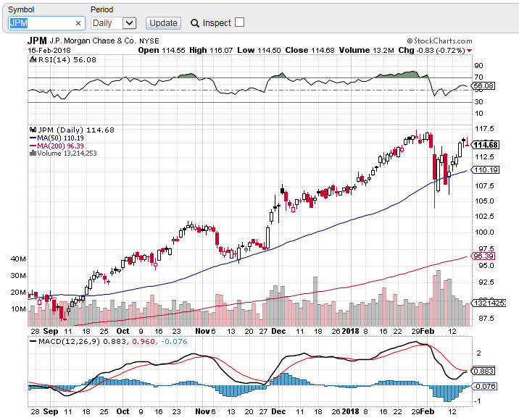519x420 pixels.
Task: Click the StockCharts.com copyright watermark
Action: [439, 41]
